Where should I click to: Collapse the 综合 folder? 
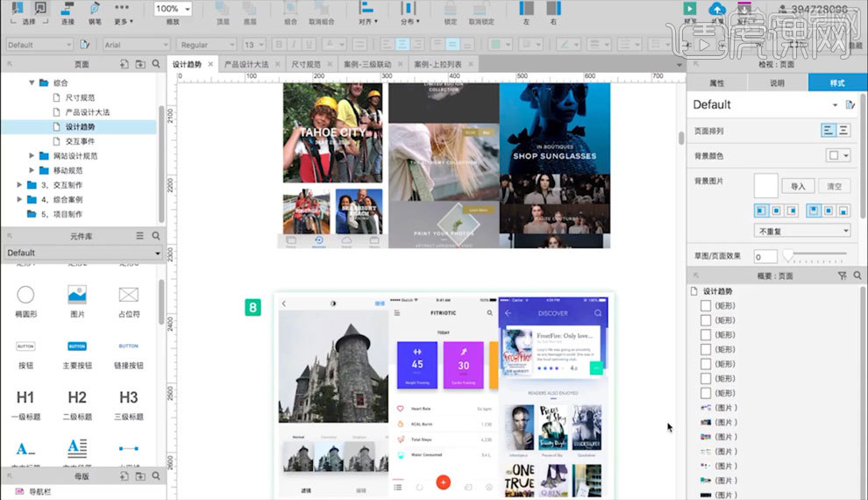[x=32, y=82]
